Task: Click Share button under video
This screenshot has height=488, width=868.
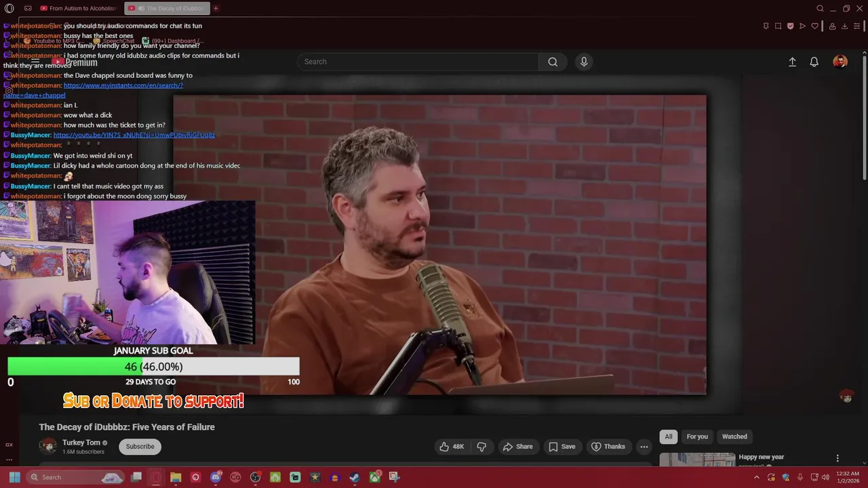Action: click(x=517, y=447)
